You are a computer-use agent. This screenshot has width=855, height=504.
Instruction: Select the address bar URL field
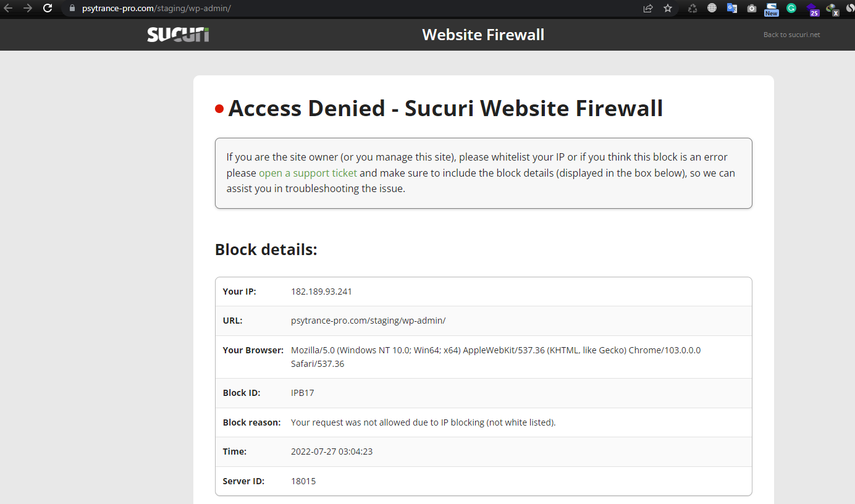click(x=350, y=9)
